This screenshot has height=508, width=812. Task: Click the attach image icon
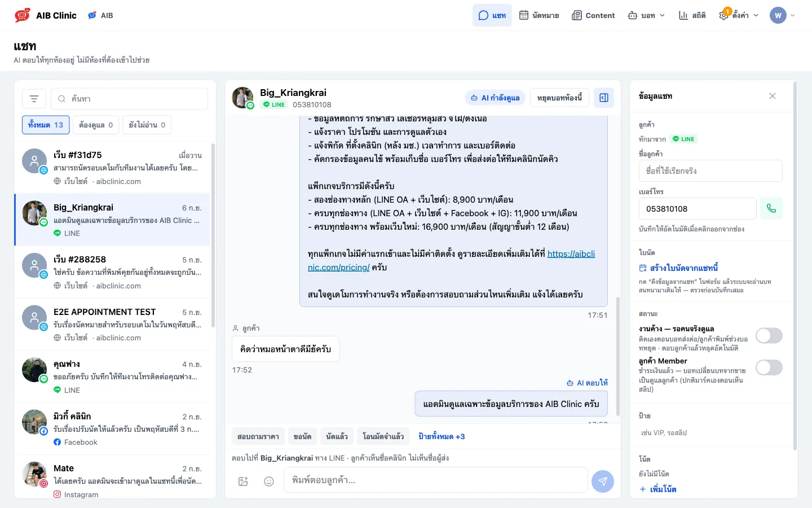point(244,481)
